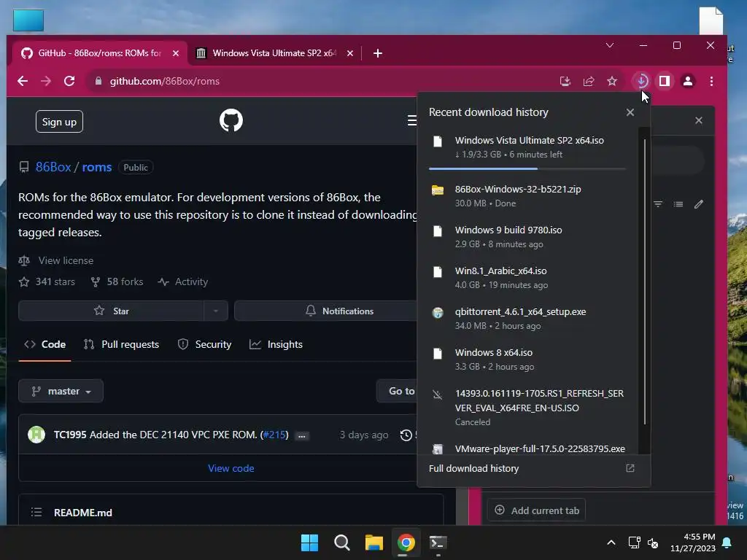Click the 58 forks link
This screenshot has height=560, width=747.
(117, 282)
